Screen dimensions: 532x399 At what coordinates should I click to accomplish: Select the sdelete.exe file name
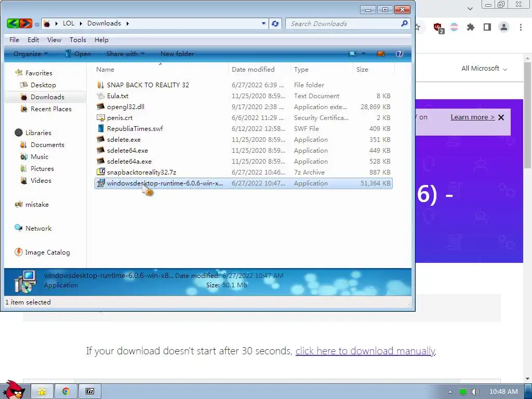point(124,139)
